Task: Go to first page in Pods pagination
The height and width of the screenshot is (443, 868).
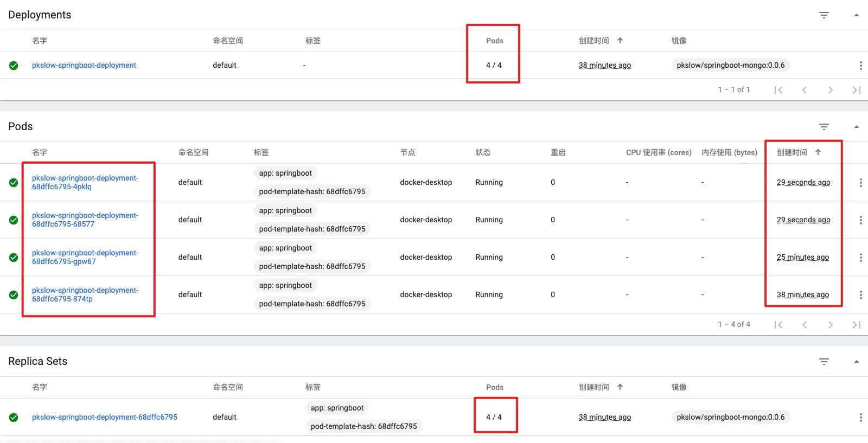Action: click(778, 325)
